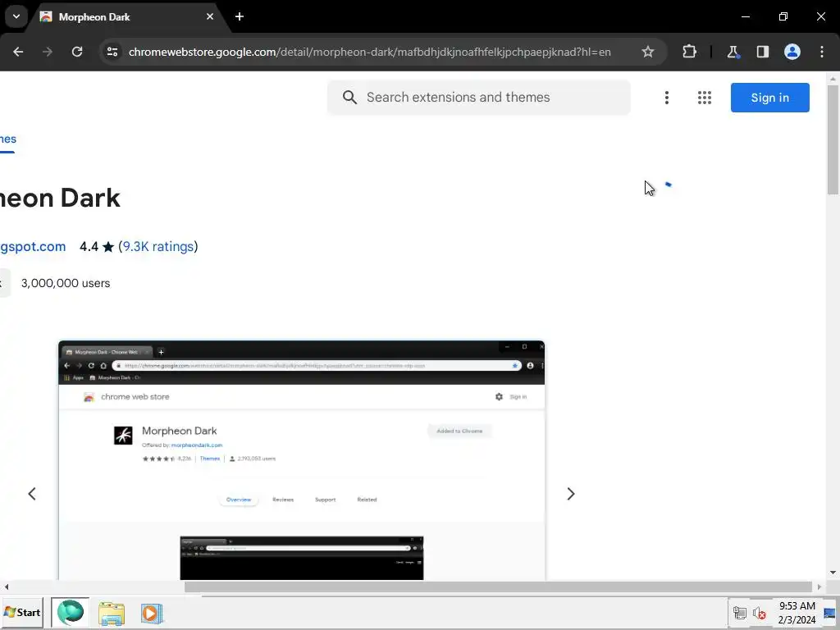
Task: Open Chrome Labs flask icon
Action: (x=733, y=52)
